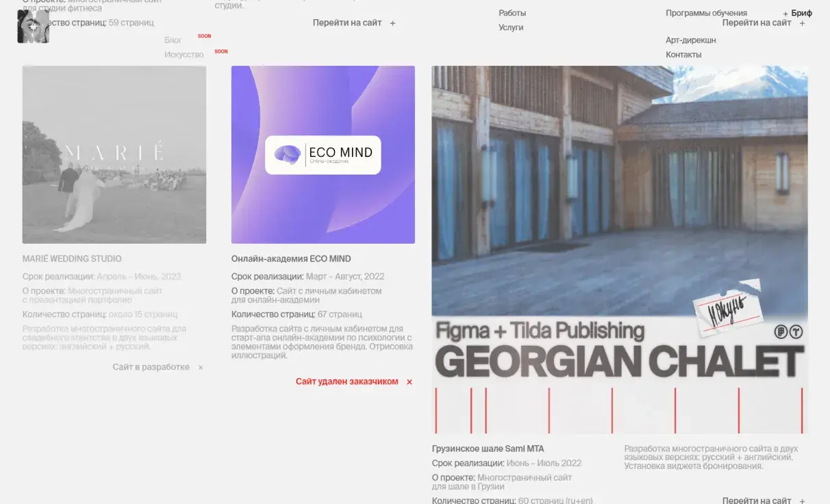Click text 'Установка виджета бронирования.'
The image size is (830, 504).
tap(693, 466)
